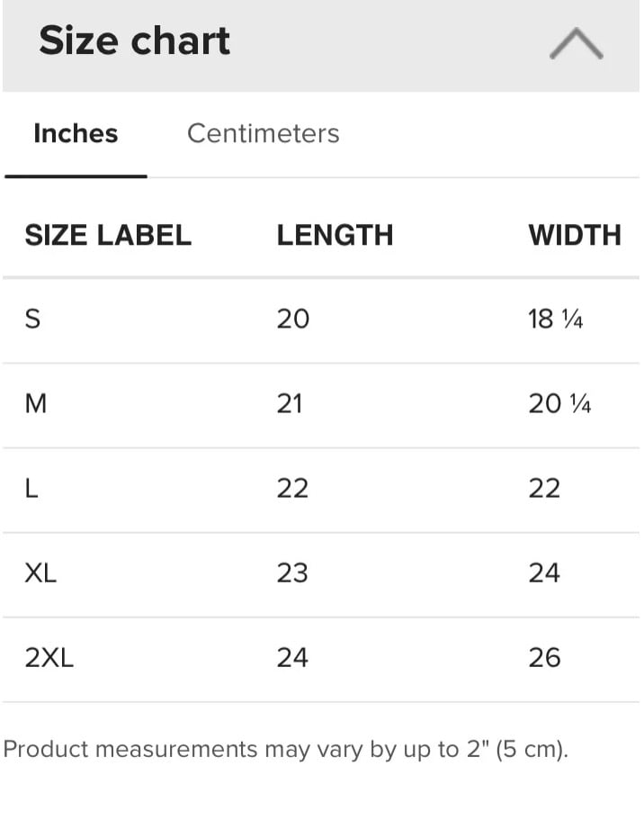Click the width value 18 ¼

(555, 320)
